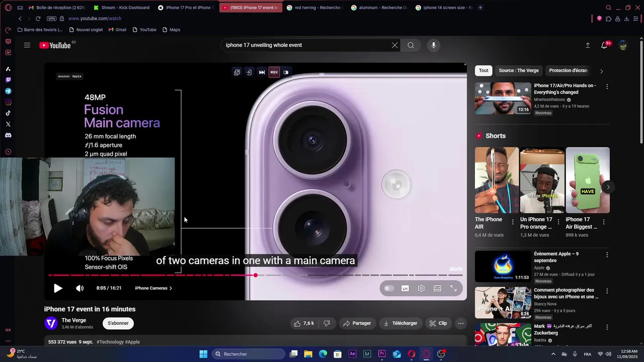644x362 pixels.
Task: Click the www.youtube.com/watch address bar
Action: click(x=95, y=19)
